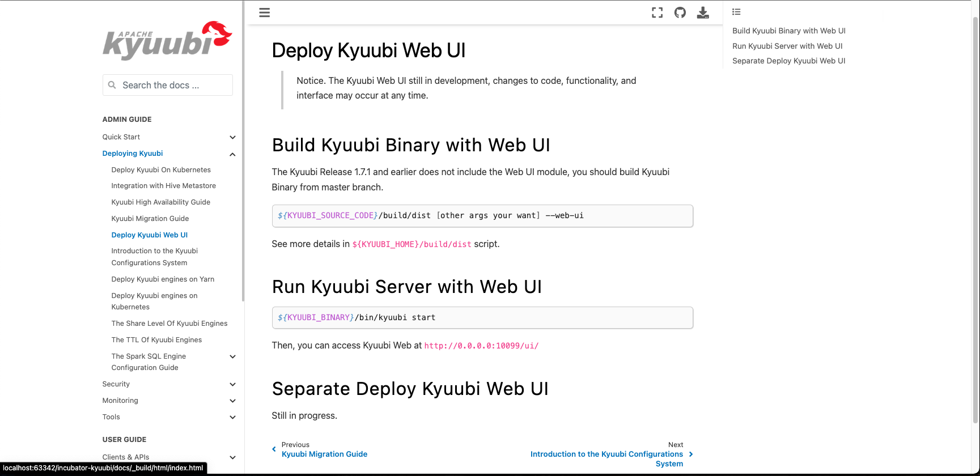Jump to Build Kyuubi Binary with Web UI

coord(789,31)
